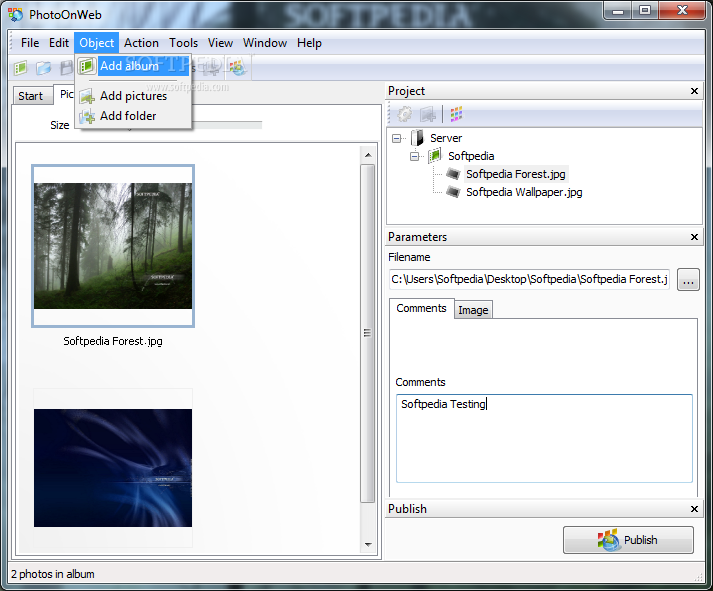Collapse the Server tree node

(397, 138)
